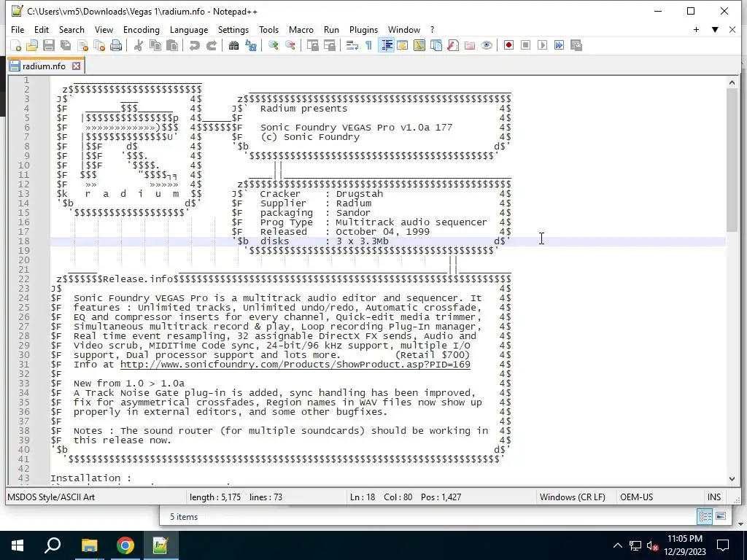Viewport: 747px width, 560px height.
Task: Print the document via Print icon
Action: coord(116,45)
